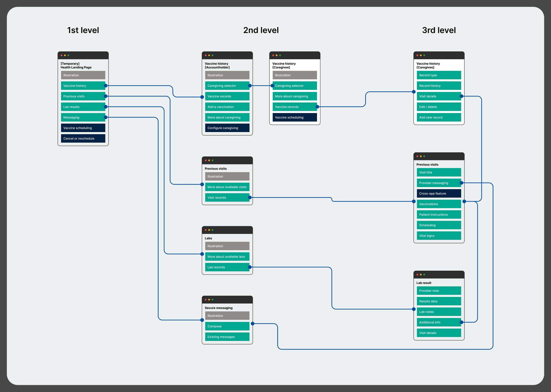Select connector dot on Visit records block

(250, 197)
